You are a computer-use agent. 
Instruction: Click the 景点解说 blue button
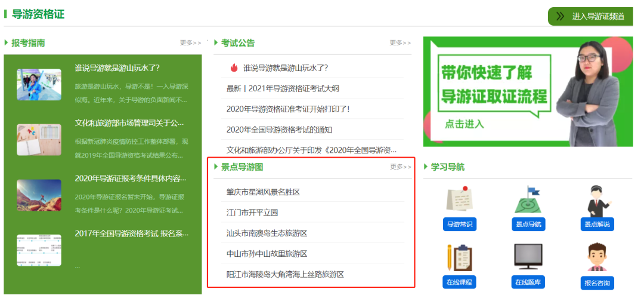pos(597,225)
